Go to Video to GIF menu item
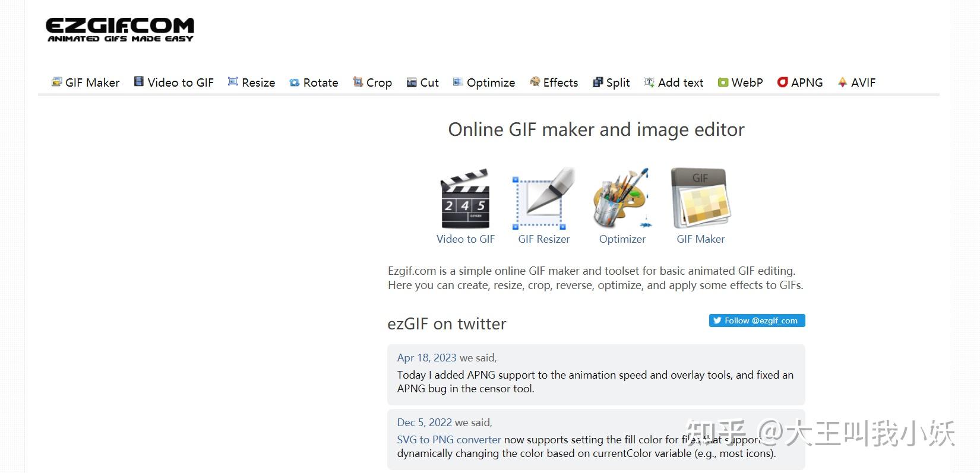 (x=173, y=82)
